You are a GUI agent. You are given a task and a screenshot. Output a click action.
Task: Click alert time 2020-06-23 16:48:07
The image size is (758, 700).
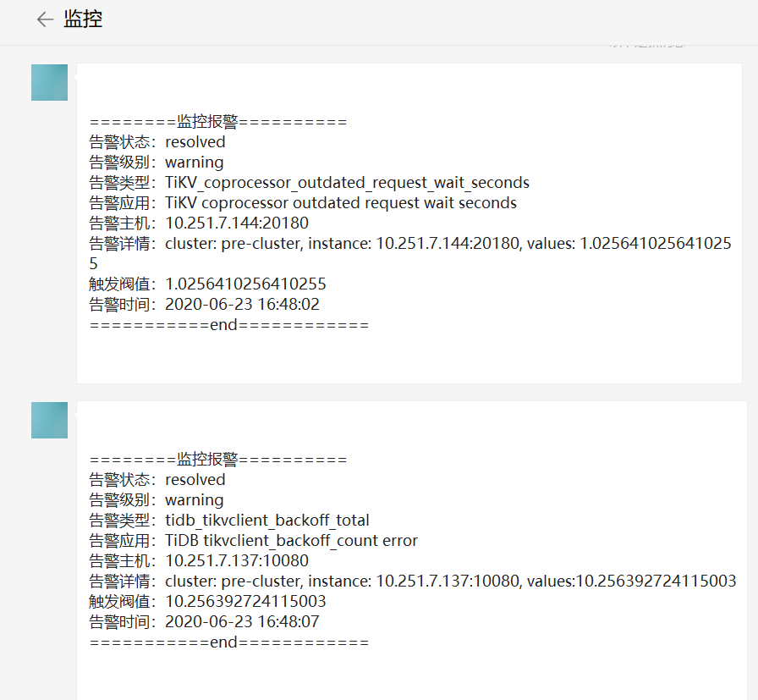point(242,621)
